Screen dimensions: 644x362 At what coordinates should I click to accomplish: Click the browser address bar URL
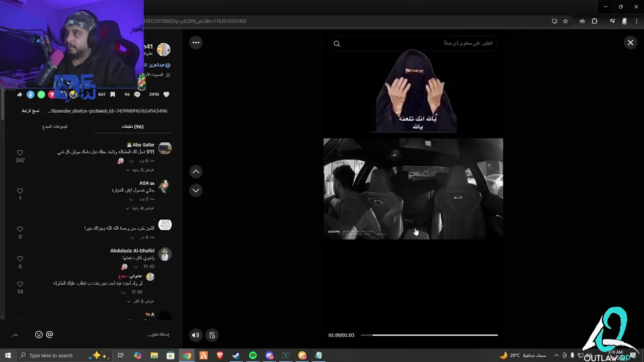pos(195,21)
